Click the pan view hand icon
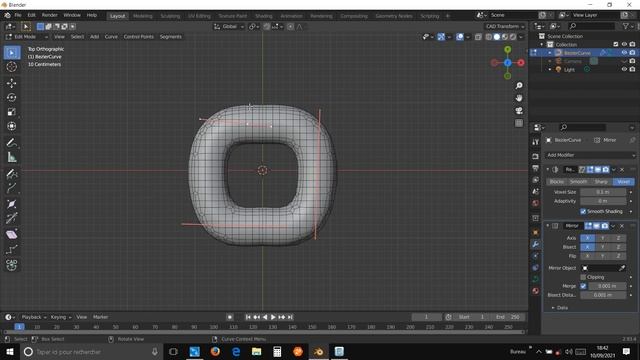The width and height of the screenshot is (640, 360). (x=519, y=98)
